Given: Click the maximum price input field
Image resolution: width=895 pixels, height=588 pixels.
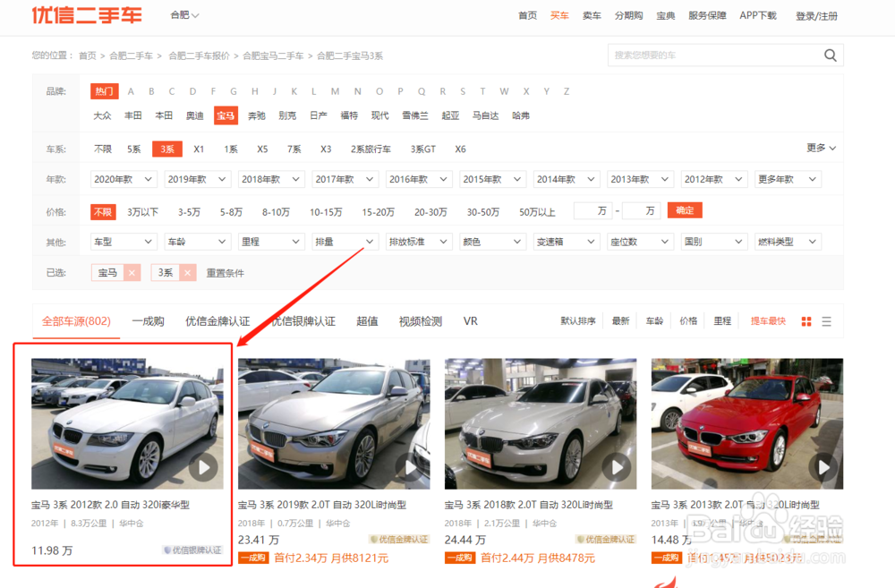Looking at the screenshot, I should 641,210.
